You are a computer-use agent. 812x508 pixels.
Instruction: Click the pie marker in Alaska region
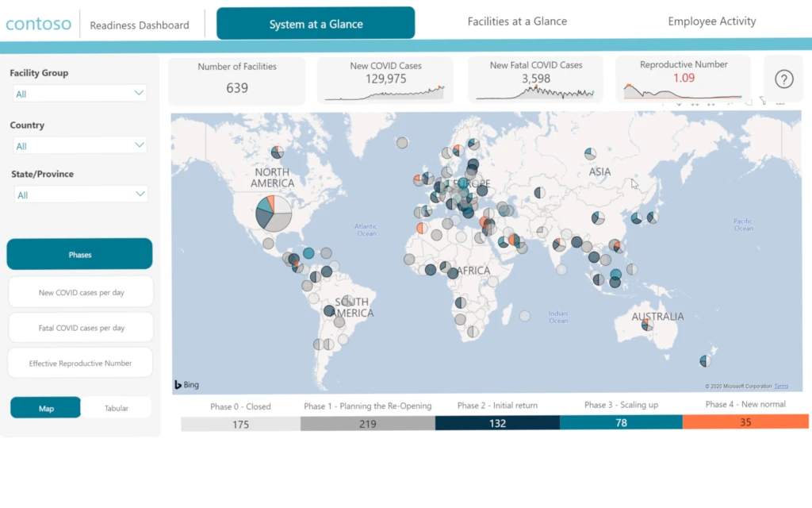277,152
